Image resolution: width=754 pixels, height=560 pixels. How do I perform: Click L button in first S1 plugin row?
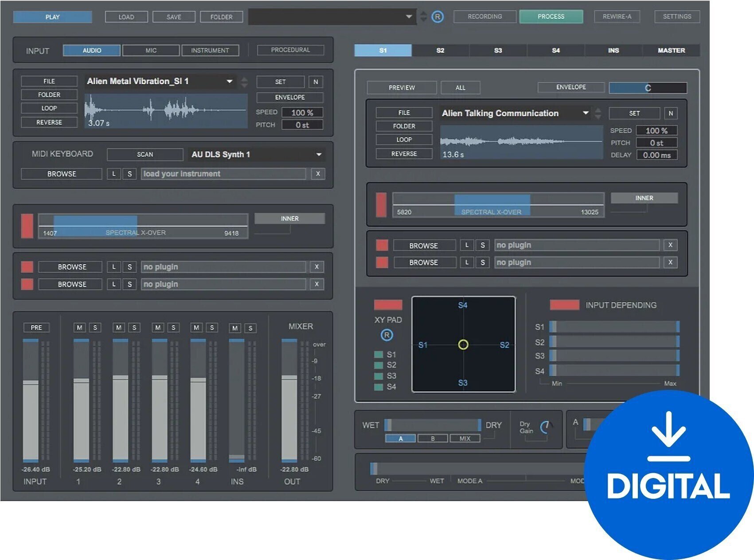(467, 245)
